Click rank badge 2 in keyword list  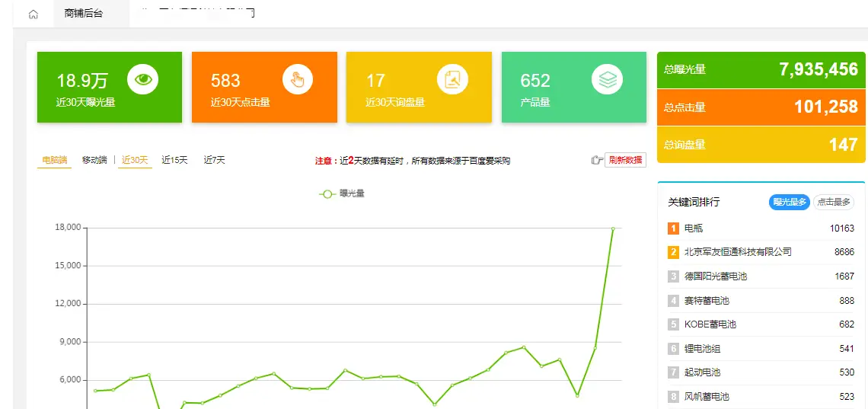click(x=673, y=252)
